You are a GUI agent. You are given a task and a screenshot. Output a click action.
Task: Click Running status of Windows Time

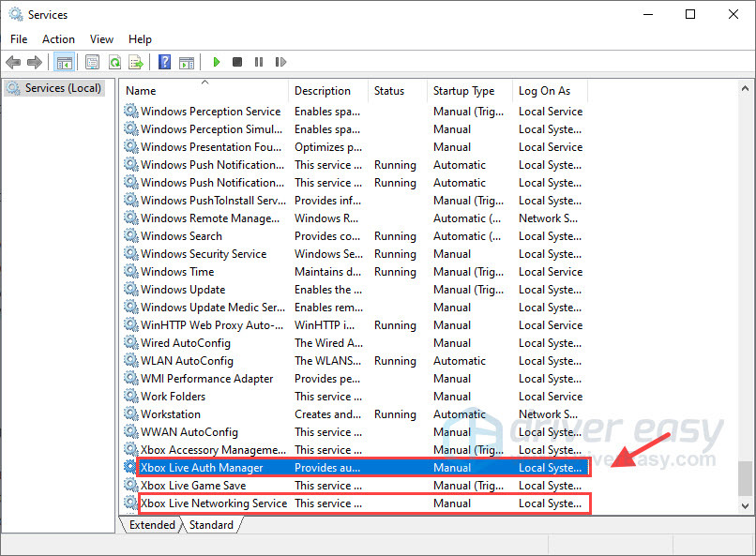pyautogui.click(x=395, y=272)
